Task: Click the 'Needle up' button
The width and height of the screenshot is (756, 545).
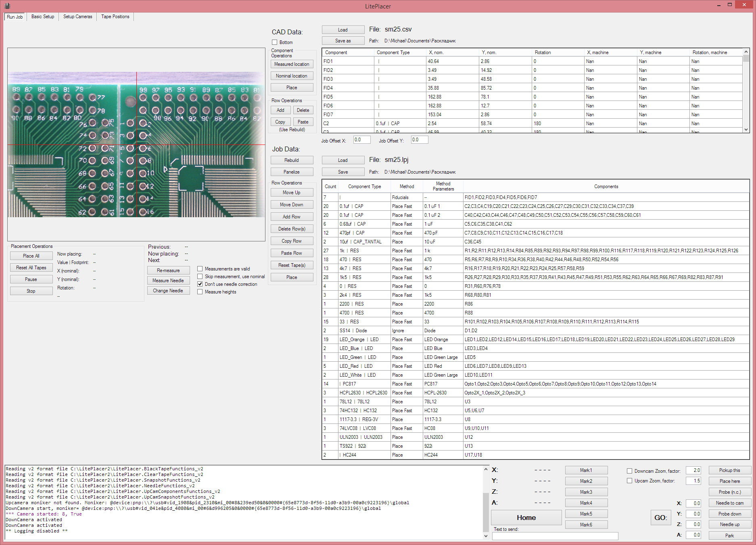Action: (730, 524)
